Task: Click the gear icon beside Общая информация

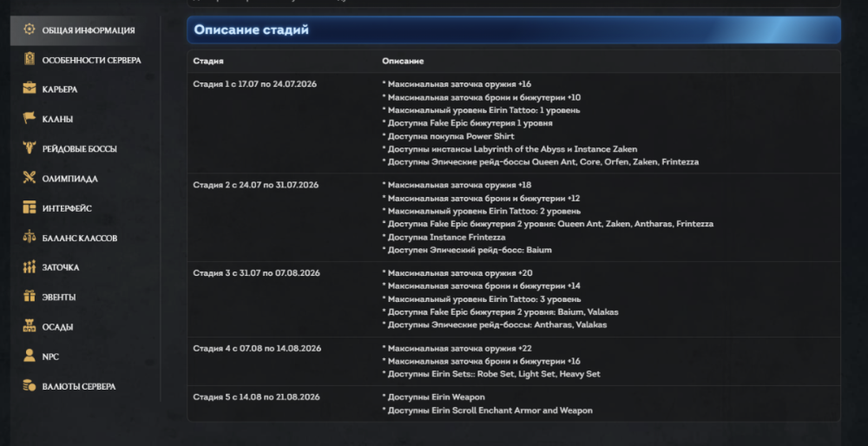Action: (30, 30)
